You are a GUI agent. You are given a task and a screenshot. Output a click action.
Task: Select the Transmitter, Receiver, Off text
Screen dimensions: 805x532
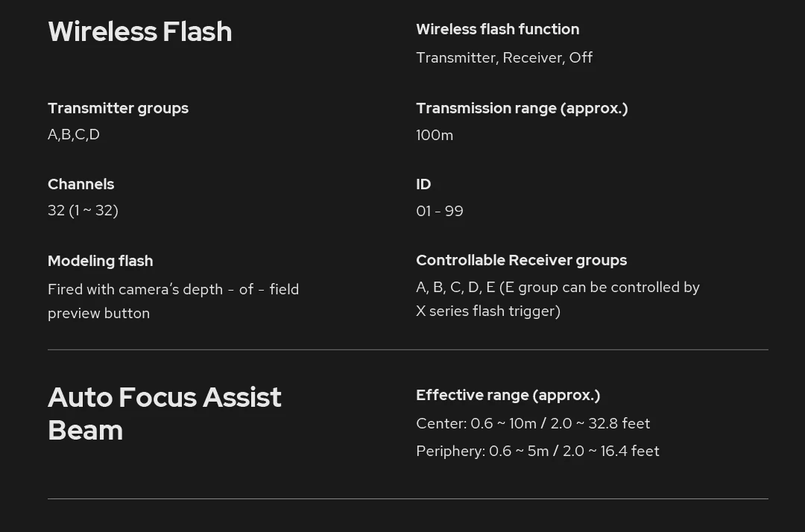[x=504, y=57]
